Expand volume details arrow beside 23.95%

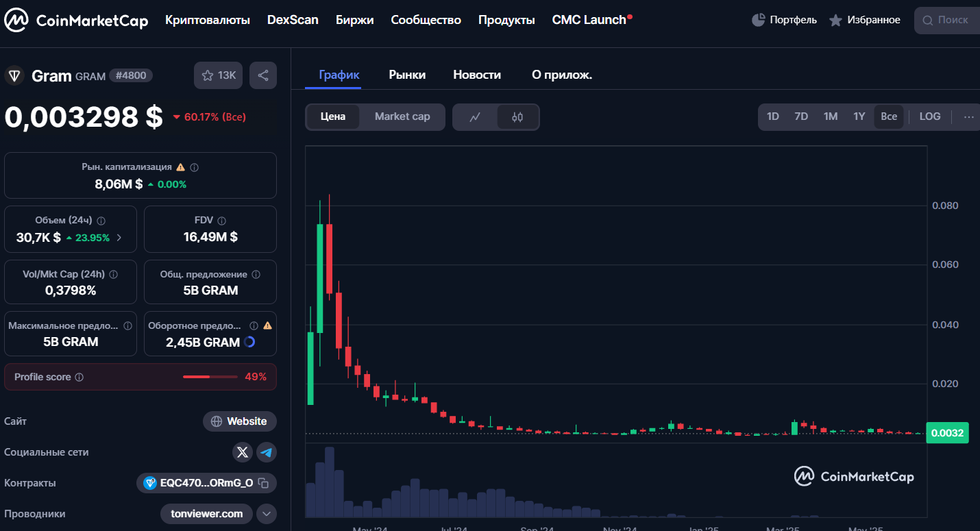click(x=119, y=238)
